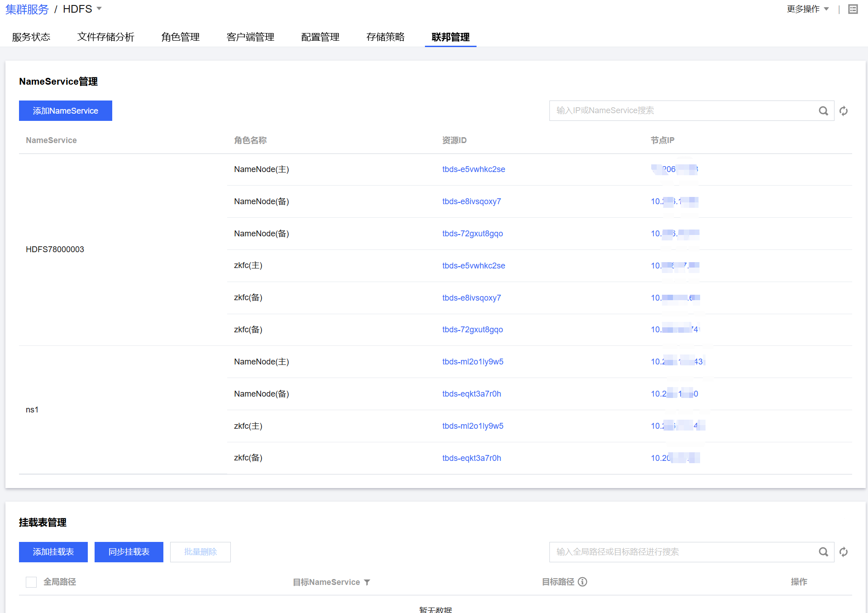Click the mount table search magnifier icon
The width and height of the screenshot is (868, 613).
[x=823, y=552]
